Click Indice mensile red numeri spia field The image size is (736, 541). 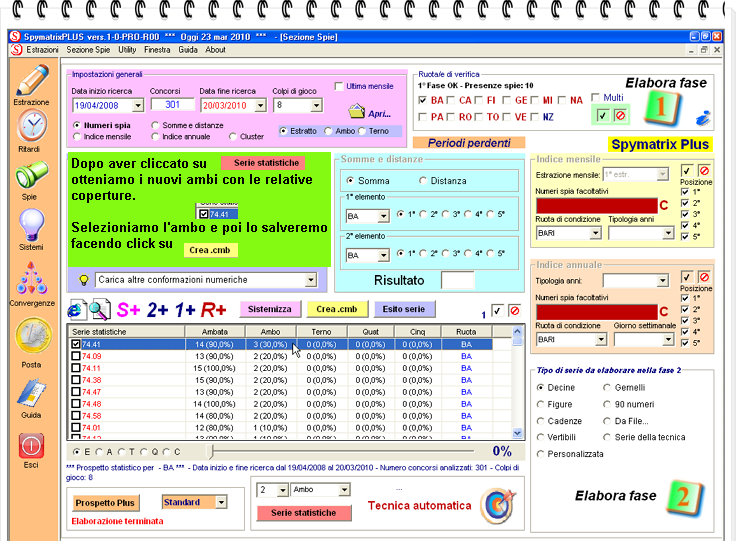point(597,206)
